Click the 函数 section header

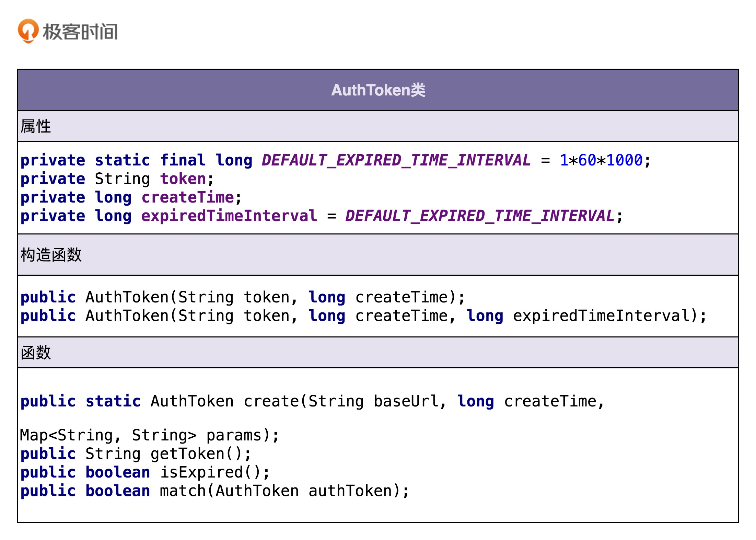[36, 353]
